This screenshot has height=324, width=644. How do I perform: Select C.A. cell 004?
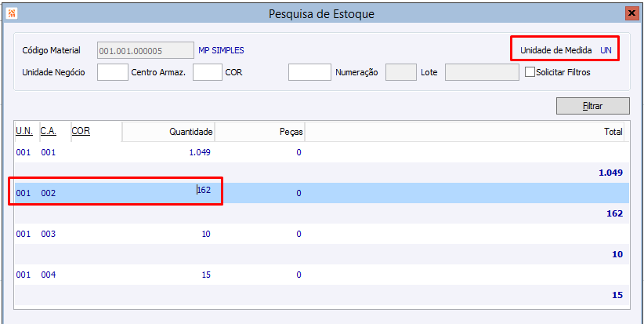tap(48, 275)
